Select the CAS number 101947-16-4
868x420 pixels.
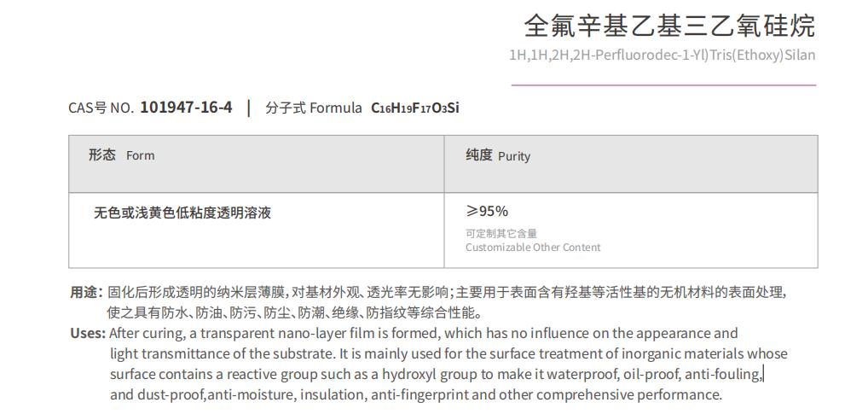pos(186,108)
